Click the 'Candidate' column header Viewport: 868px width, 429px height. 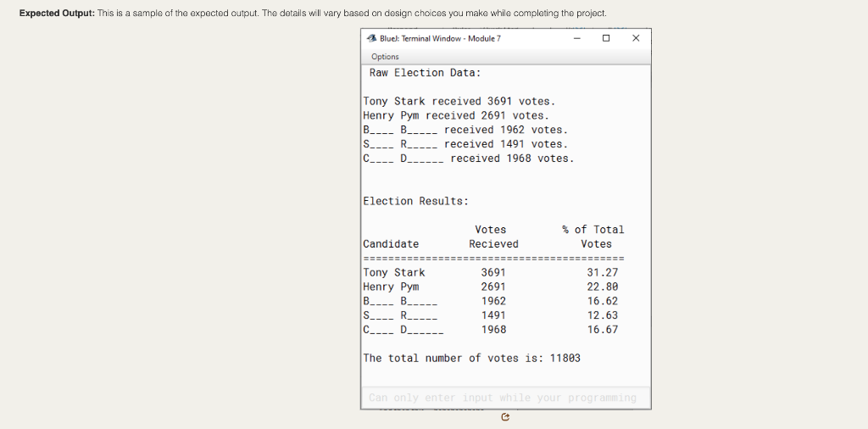point(391,244)
